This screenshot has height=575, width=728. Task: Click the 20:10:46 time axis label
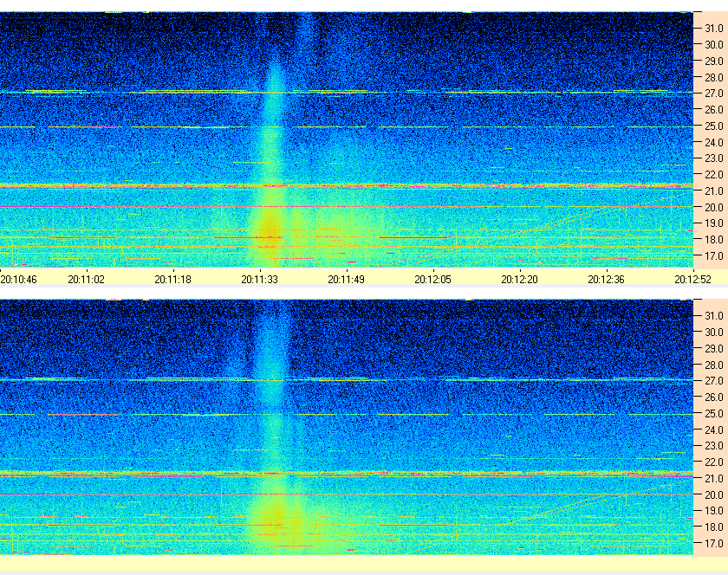click(x=18, y=280)
